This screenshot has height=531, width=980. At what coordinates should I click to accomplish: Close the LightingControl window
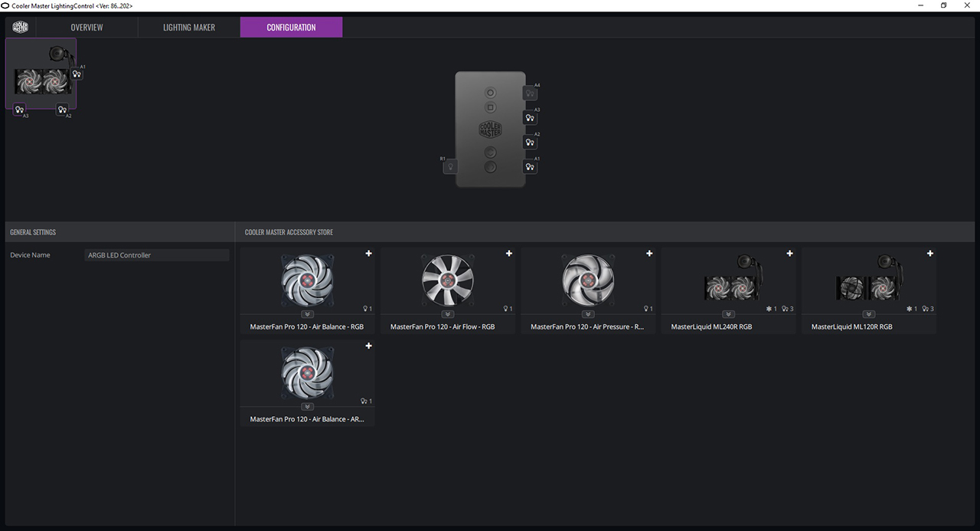coord(968,5)
